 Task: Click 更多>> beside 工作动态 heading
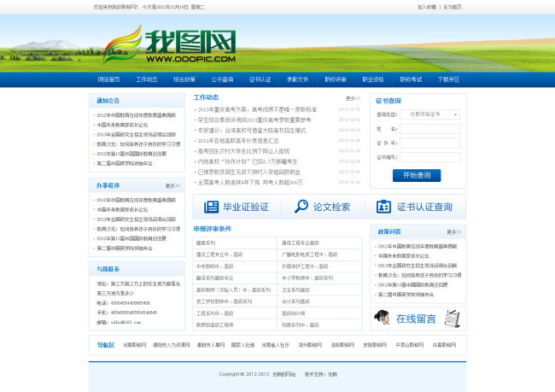point(353,98)
